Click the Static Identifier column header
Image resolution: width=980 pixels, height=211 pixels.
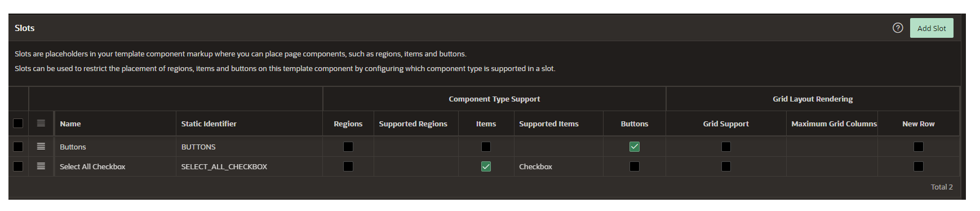209,124
